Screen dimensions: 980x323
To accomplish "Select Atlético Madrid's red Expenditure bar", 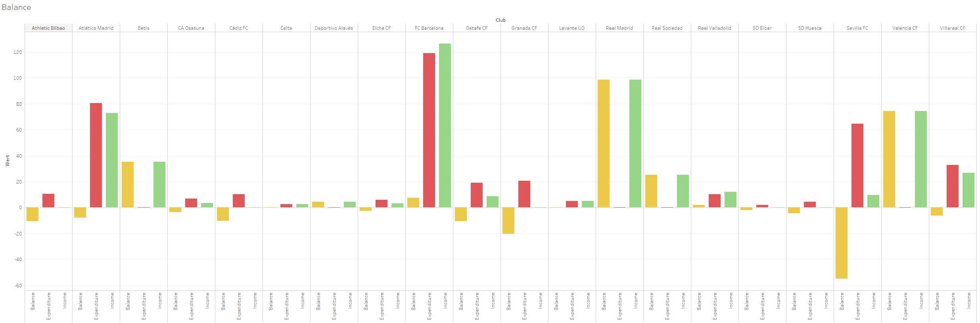I will pyautogui.click(x=96, y=155).
